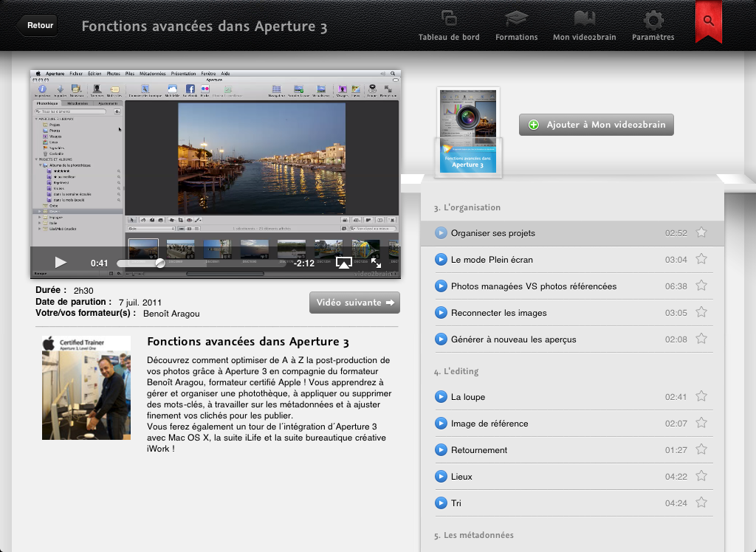Image resolution: width=756 pixels, height=552 pixels.
Task: Click the publication date 7 juil. 2011
Action: tap(140, 303)
